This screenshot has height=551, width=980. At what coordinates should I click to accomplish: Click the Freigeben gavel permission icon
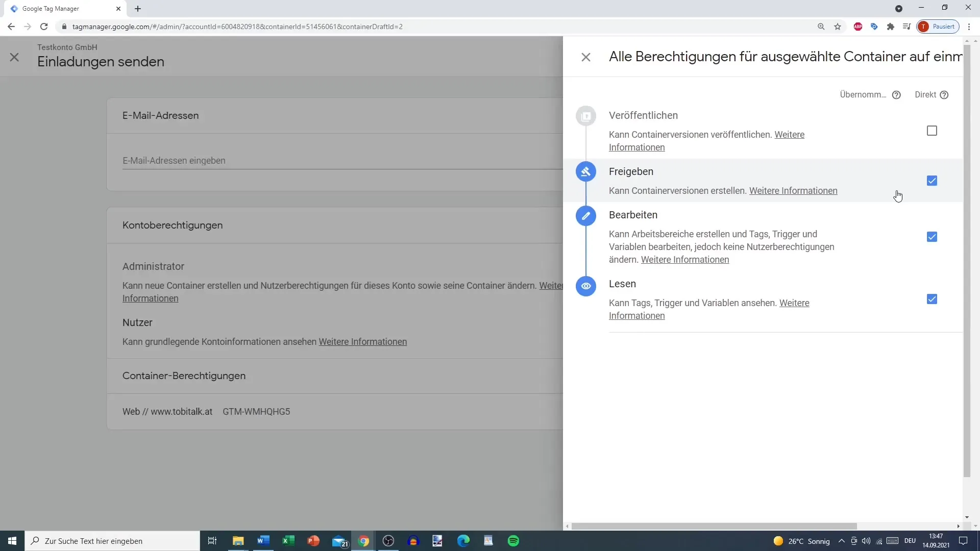tap(586, 171)
